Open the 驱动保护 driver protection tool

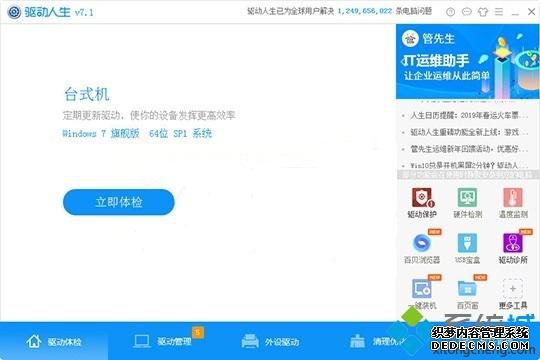tap(422, 203)
